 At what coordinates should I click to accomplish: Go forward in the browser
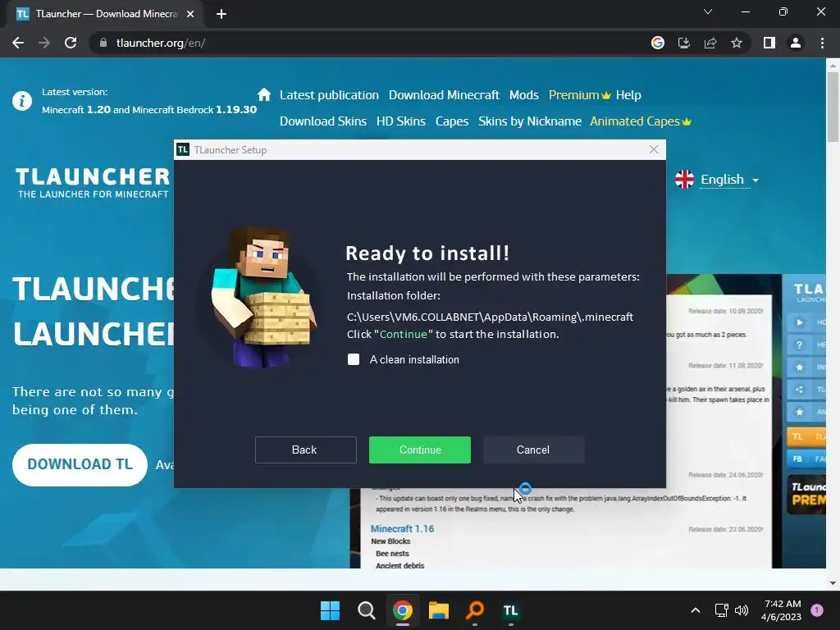(44, 43)
